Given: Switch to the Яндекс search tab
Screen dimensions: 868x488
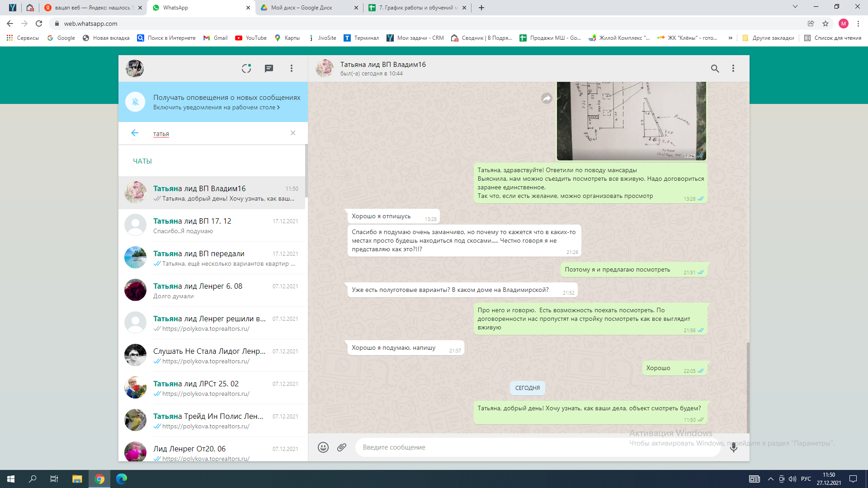Looking at the screenshot, I should [x=92, y=8].
